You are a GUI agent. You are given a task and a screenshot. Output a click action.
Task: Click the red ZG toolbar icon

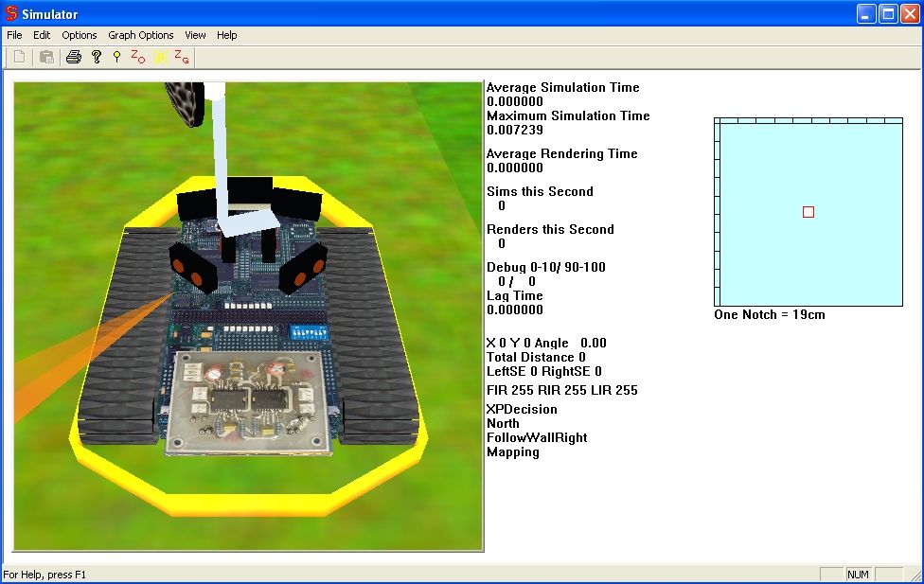click(x=182, y=58)
